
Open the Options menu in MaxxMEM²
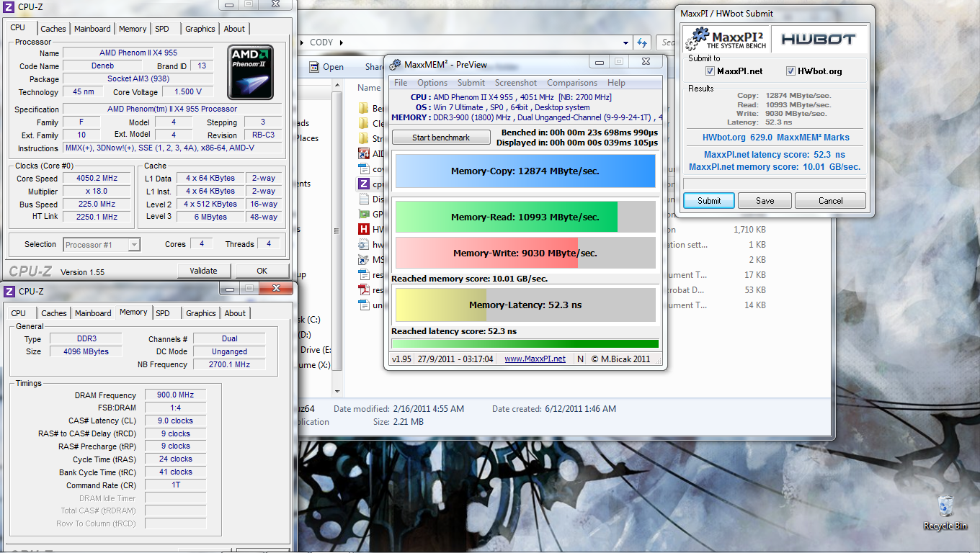click(432, 83)
